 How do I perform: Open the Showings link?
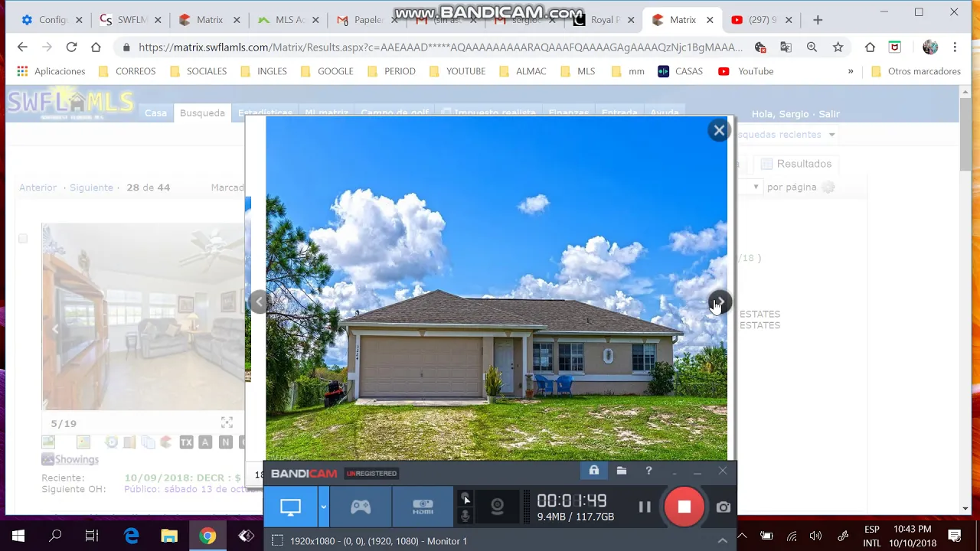pos(70,459)
